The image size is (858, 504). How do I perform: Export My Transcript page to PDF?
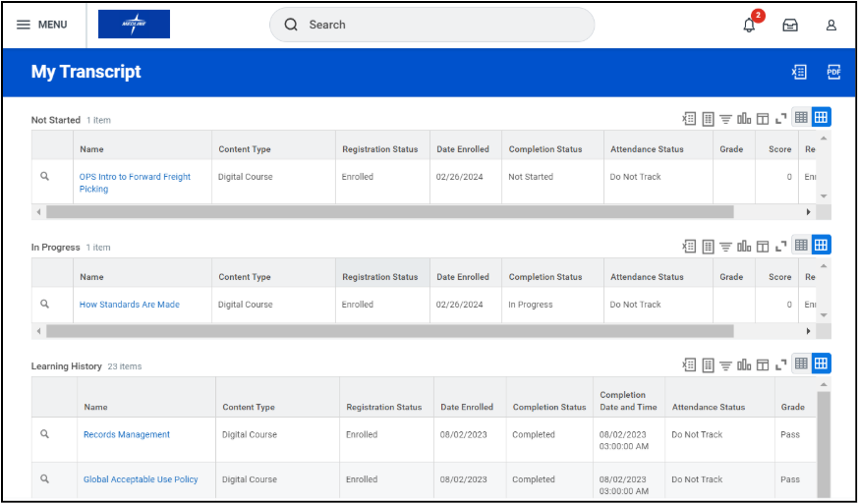click(833, 72)
